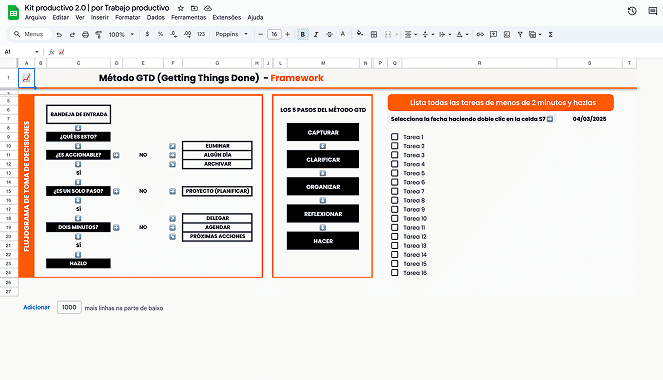This screenshot has width=663, height=380.
Task: Open the borders tool
Action: tap(374, 34)
